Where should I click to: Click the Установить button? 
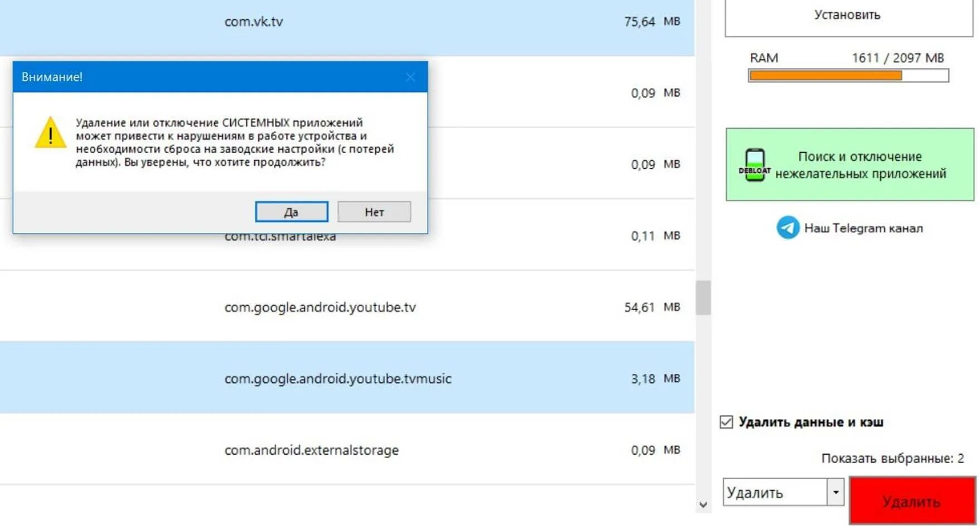[x=848, y=17]
